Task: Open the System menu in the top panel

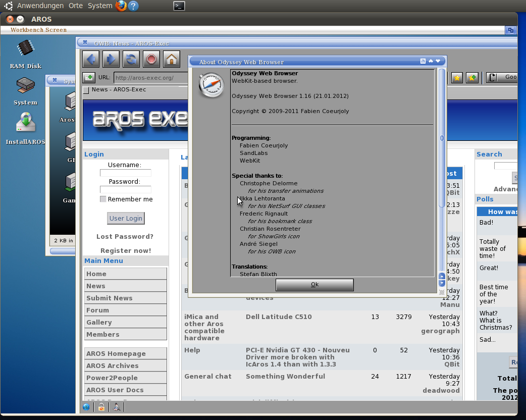Action: click(x=100, y=6)
